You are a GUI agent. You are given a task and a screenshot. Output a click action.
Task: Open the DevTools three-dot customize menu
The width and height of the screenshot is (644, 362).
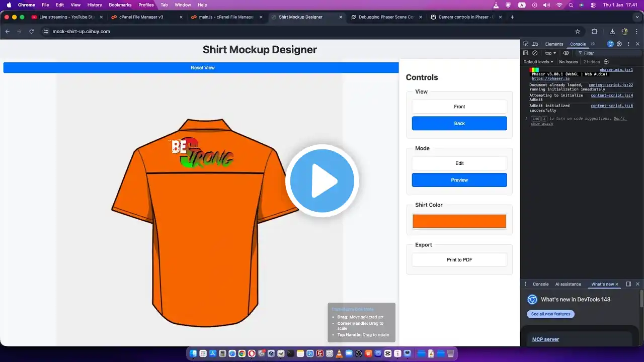(x=628, y=44)
